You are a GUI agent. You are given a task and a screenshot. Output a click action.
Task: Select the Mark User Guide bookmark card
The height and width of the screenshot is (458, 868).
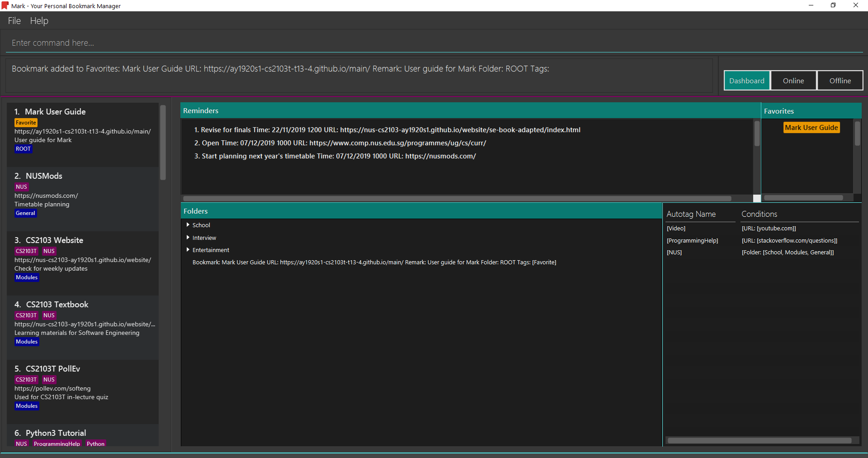tap(83, 135)
